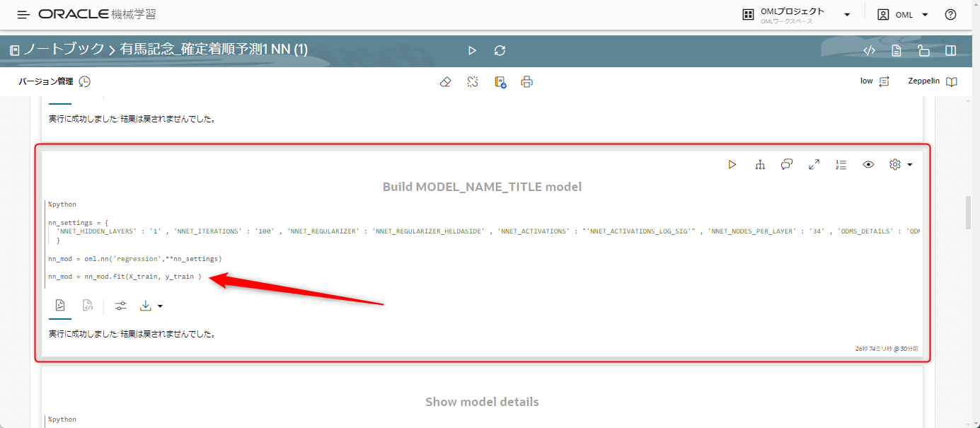Image resolution: width=980 pixels, height=428 pixels.
Task: Click the Zeppelin notebook type button
Action: point(933,81)
